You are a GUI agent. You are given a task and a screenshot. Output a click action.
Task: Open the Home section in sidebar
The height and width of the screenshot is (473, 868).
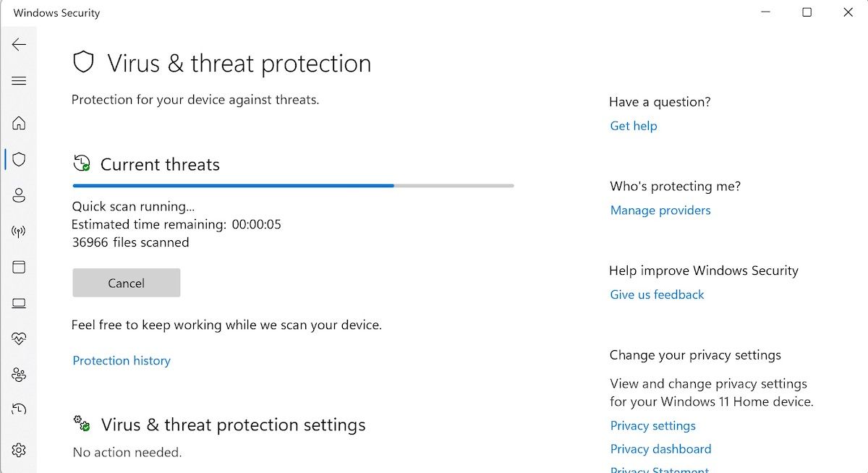pyautogui.click(x=19, y=123)
